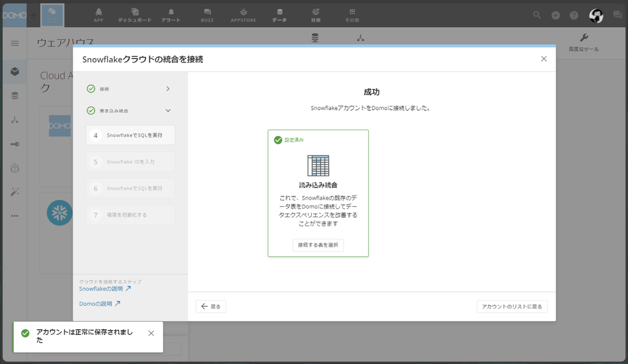628x364 pixels.
Task: Click the add plus circle icon
Action: point(555,15)
